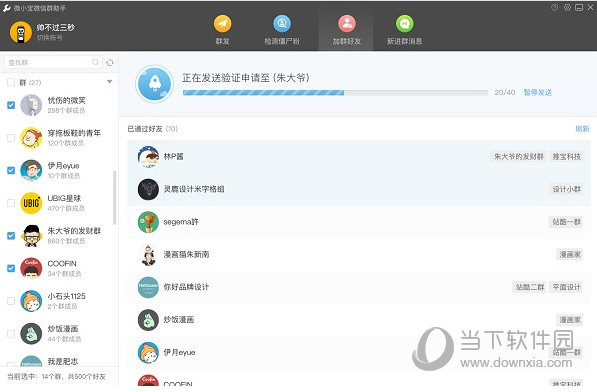
Task: Click 暂停发送 to pause sending
Action: pos(538,92)
